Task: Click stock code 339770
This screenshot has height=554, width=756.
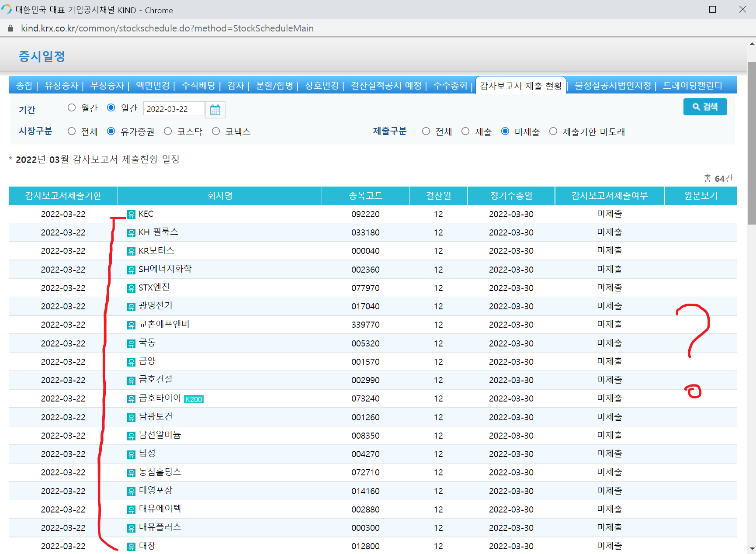Action: tap(365, 325)
